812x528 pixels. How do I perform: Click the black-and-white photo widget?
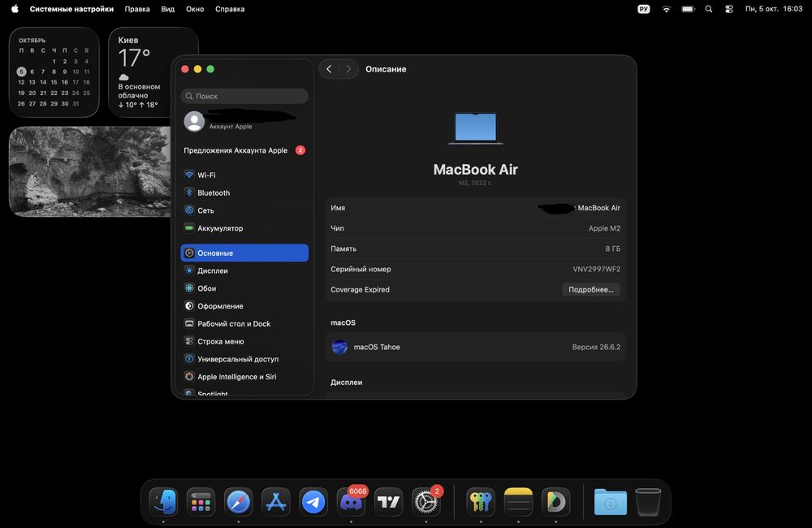90,171
